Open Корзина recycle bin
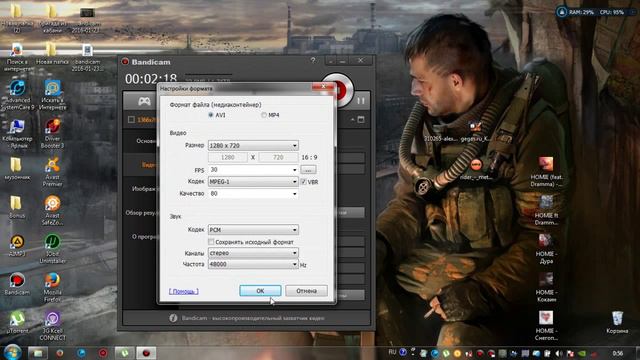 pos(617,322)
